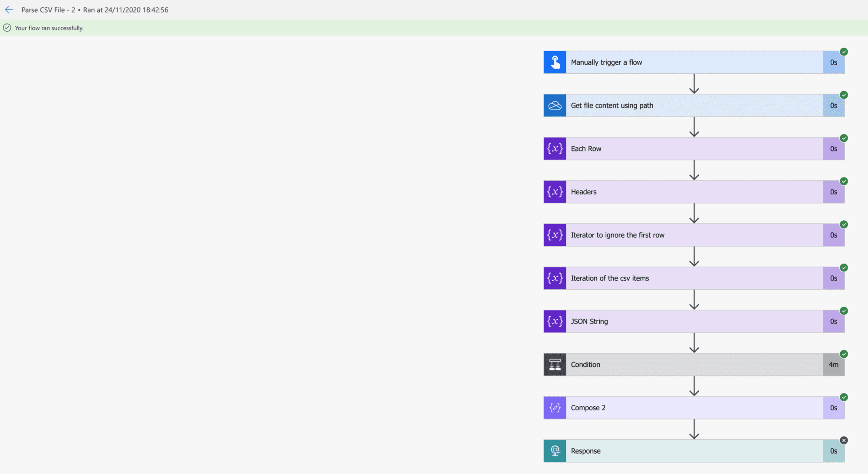Click the Condition branch icon
The height and width of the screenshot is (474, 868).
tap(555, 364)
